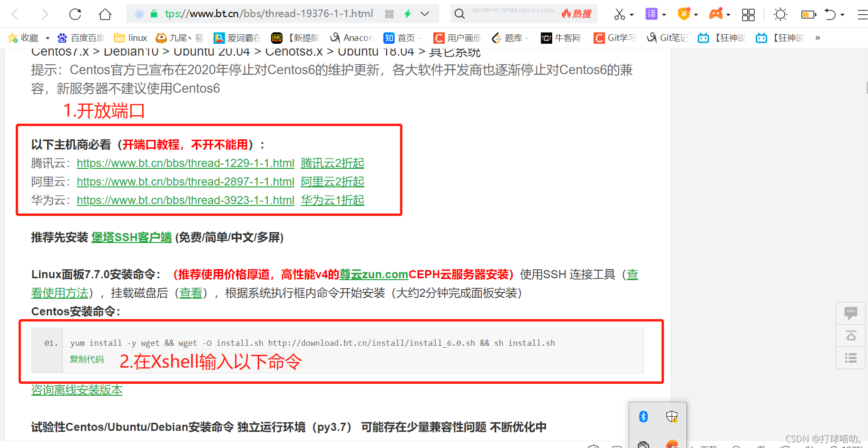Click the 复制代码 copy code link

pyautogui.click(x=87, y=360)
